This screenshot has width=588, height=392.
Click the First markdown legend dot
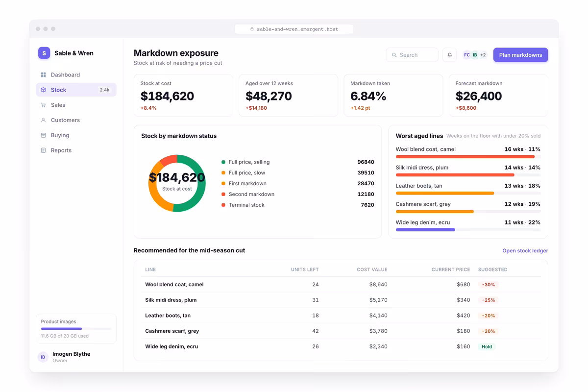[x=223, y=184]
